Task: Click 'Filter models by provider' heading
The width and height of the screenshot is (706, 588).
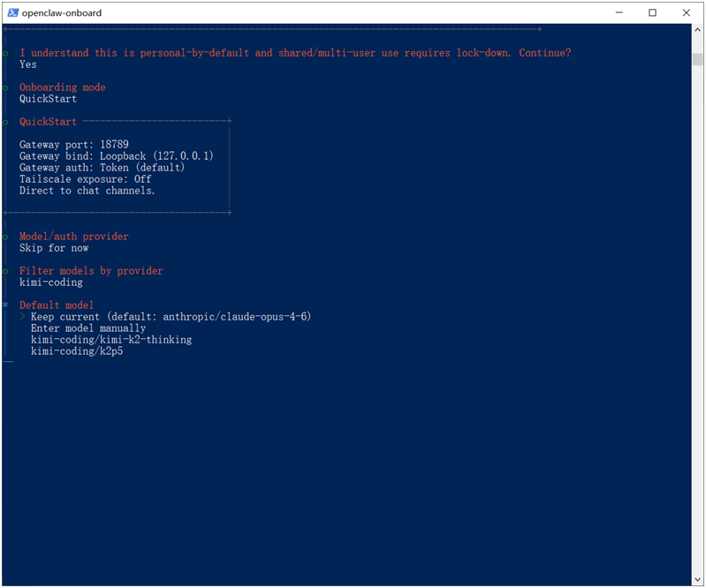Action: click(x=91, y=271)
